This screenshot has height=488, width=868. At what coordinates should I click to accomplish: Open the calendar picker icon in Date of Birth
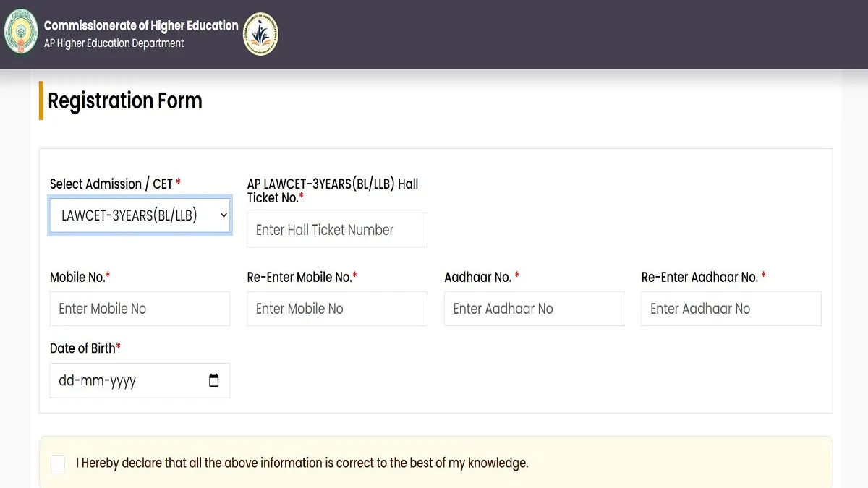pyautogui.click(x=214, y=380)
